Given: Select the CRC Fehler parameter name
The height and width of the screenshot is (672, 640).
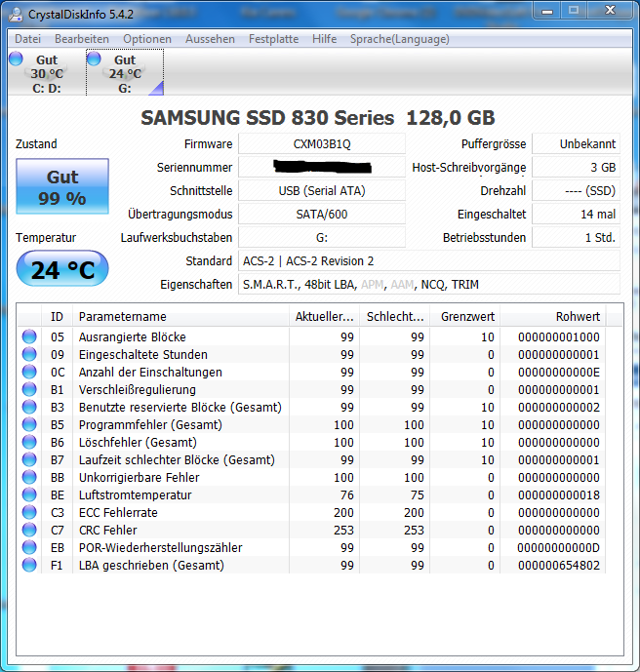Looking at the screenshot, I should 108,531.
